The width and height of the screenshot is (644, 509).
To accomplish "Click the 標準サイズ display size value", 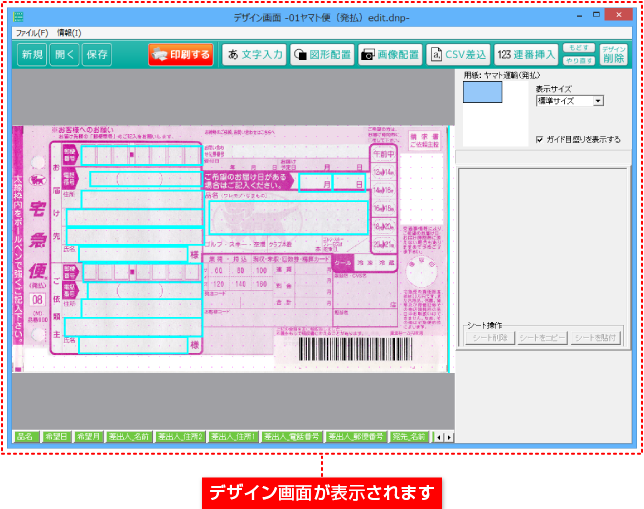I will pos(565,101).
